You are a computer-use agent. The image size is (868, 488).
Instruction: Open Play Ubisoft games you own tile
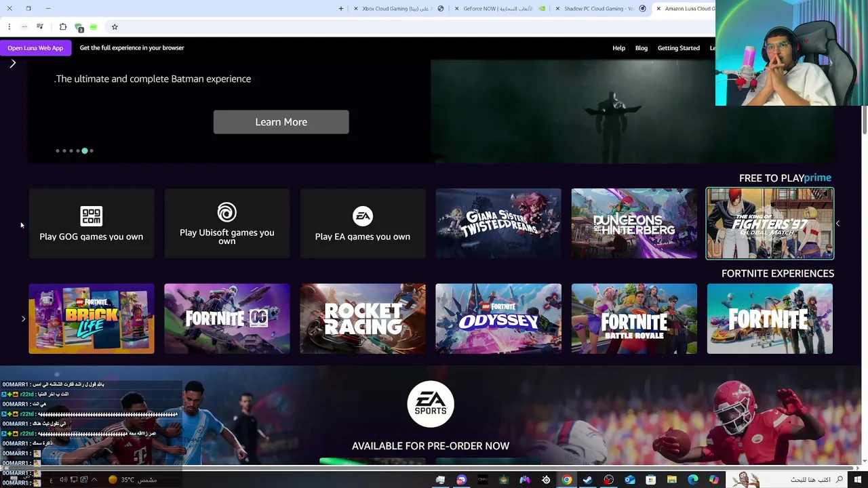pyautogui.click(x=227, y=224)
